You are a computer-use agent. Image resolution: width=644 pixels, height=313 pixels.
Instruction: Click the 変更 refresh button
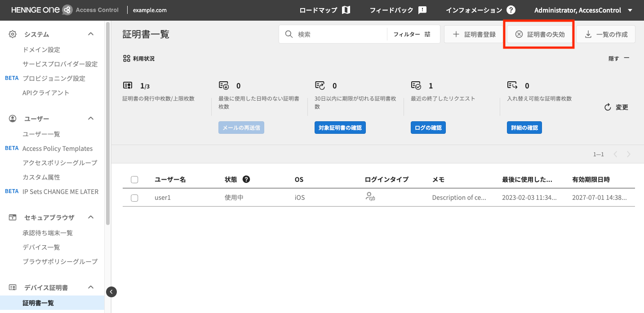(x=616, y=107)
